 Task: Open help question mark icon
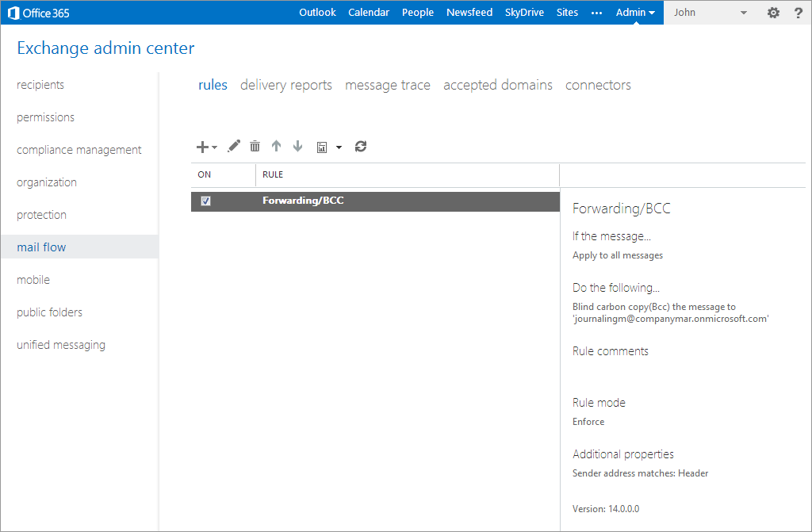pyautogui.click(x=799, y=13)
